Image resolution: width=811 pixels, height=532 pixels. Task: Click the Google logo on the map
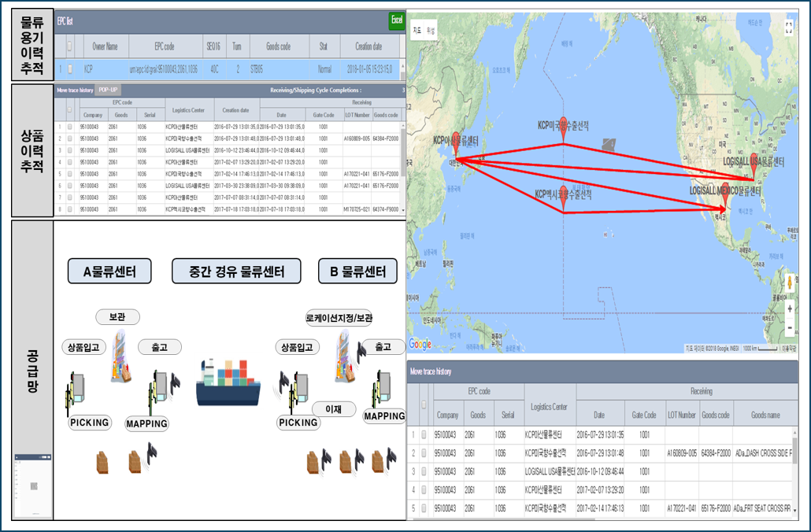pyautogui.click(x=420, y=345)
